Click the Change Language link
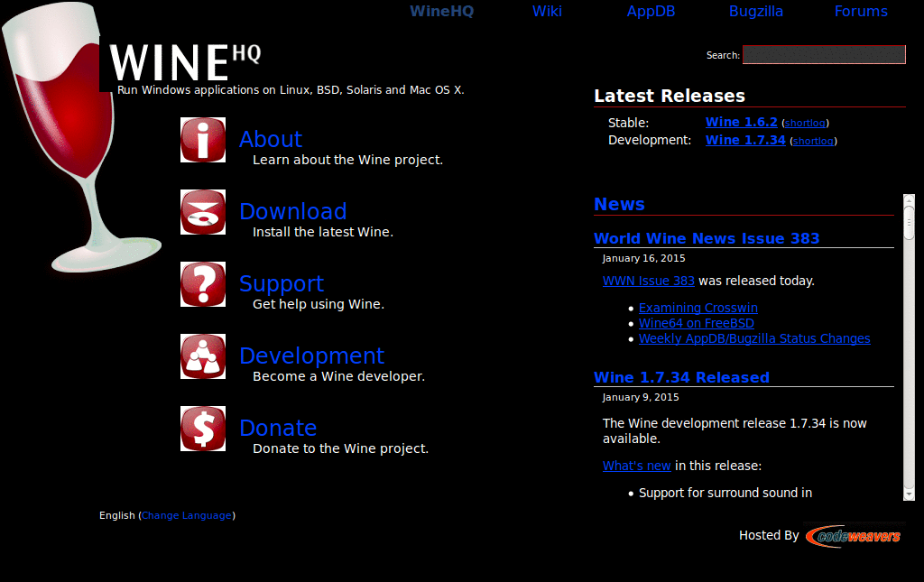 [186, 515]
